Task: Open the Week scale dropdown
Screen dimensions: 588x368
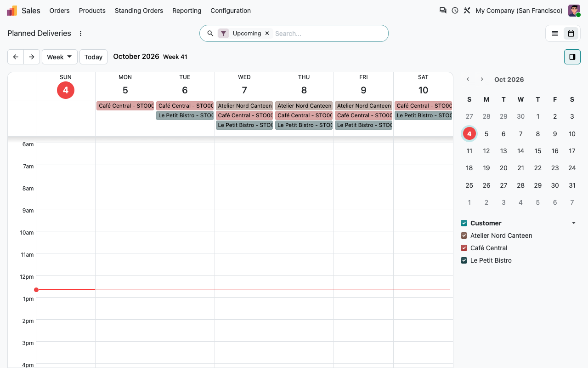Action: pos(60,57)
